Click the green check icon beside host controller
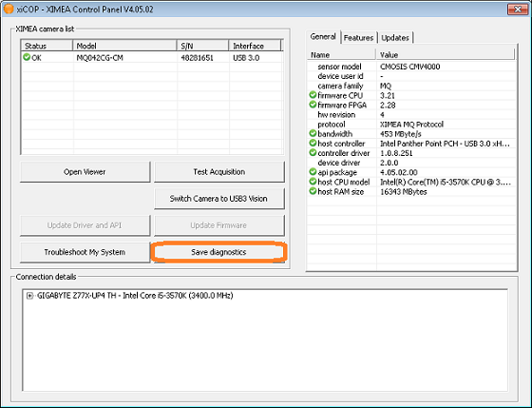Screen dimensions: 532x408 click(x=313, y=143)
